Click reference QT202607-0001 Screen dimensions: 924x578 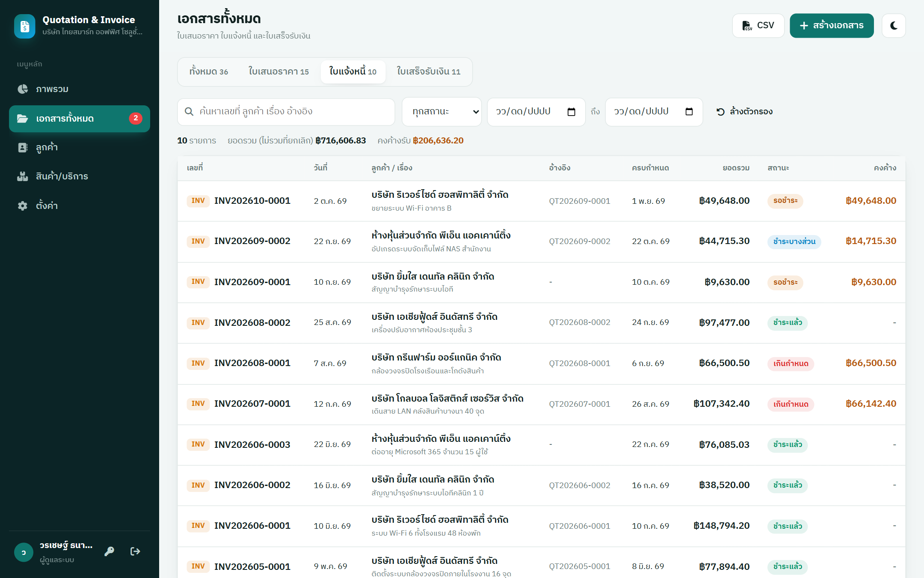pyautogui.click(x=580, y=404)
